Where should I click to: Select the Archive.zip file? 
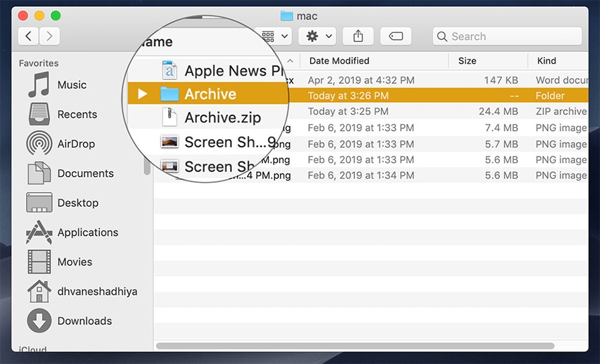point(222,118)
